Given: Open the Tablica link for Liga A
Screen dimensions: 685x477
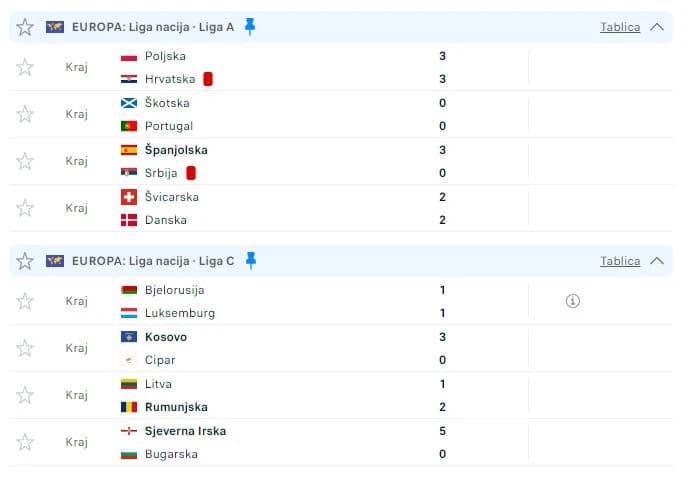Looking at the screenshot, I should 620,27.
